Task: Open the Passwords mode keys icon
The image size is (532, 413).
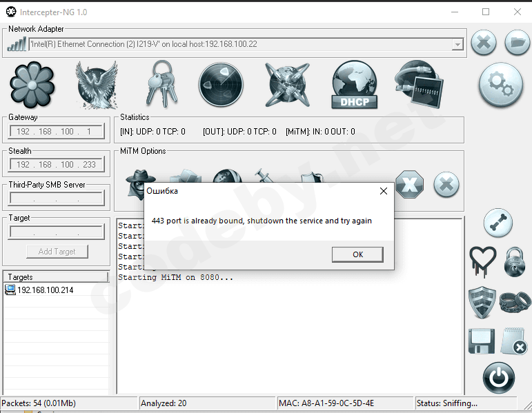Action: [x=162, y=84]
